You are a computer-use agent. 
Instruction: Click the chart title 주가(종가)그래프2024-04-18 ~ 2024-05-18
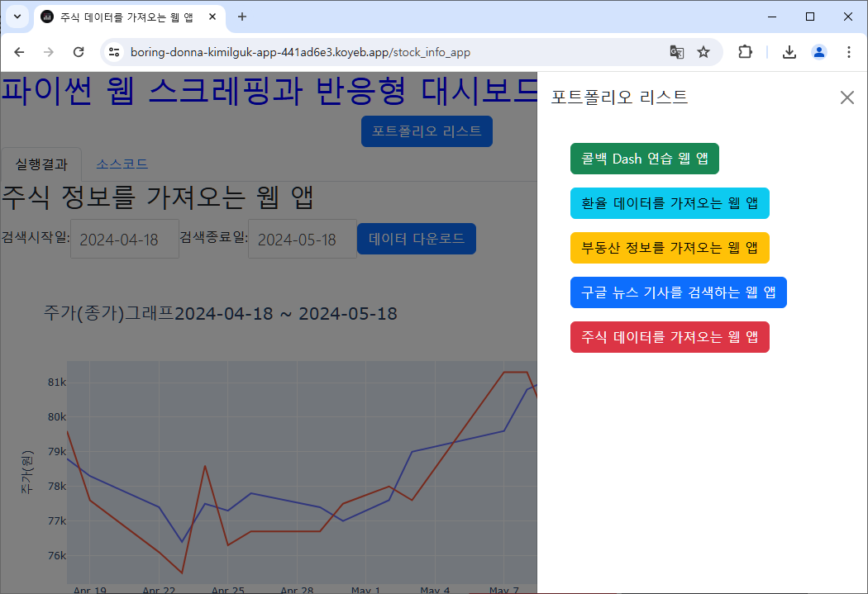(x=221, y=314)
